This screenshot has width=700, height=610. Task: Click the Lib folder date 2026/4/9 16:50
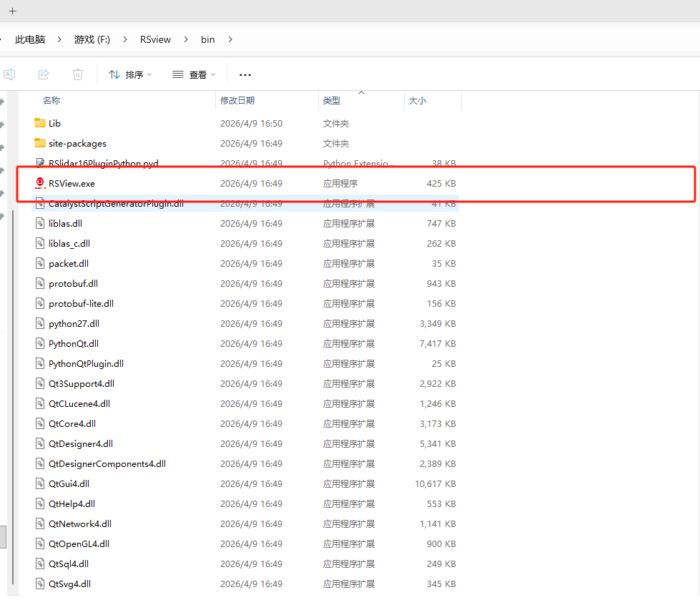click(x=251, y=123)
